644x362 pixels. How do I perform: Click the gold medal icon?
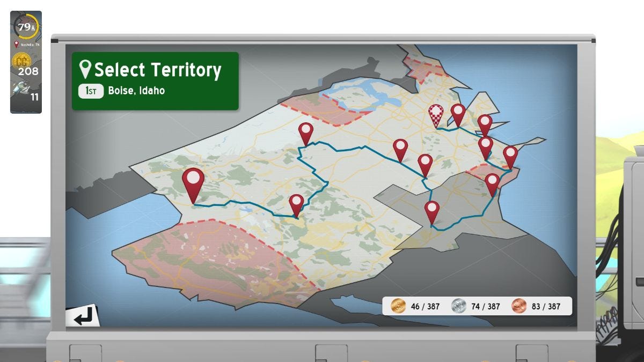(398, 306)
